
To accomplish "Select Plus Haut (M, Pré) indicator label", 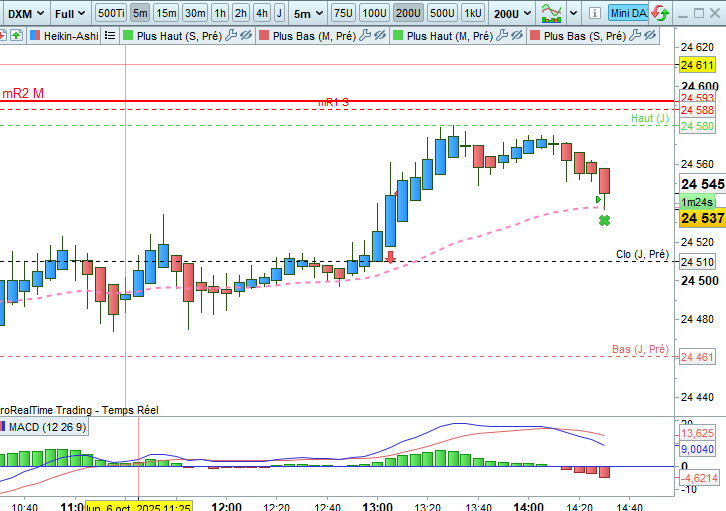I will click(x=450, y=36).
